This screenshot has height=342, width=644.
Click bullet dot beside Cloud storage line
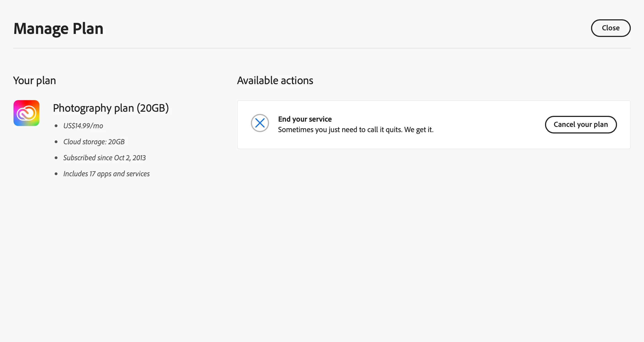[x=56, y=142]
